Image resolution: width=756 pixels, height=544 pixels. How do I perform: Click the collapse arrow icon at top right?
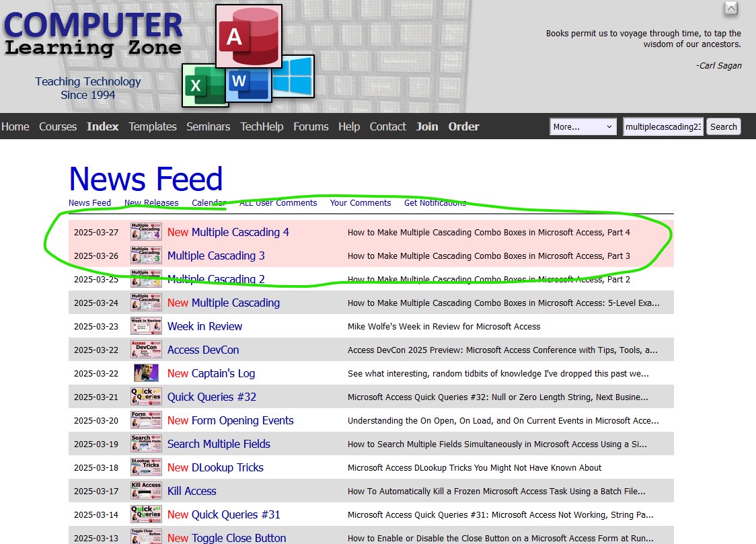click(x=730, y=9)
